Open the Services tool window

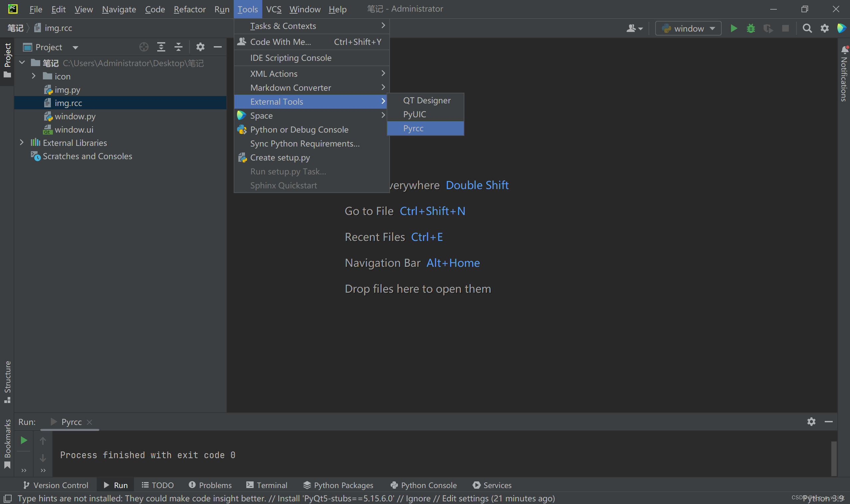point(492,485)
